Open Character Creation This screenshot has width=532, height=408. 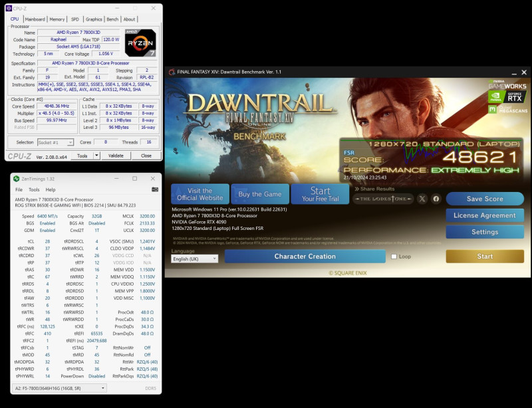coord(305,256)
